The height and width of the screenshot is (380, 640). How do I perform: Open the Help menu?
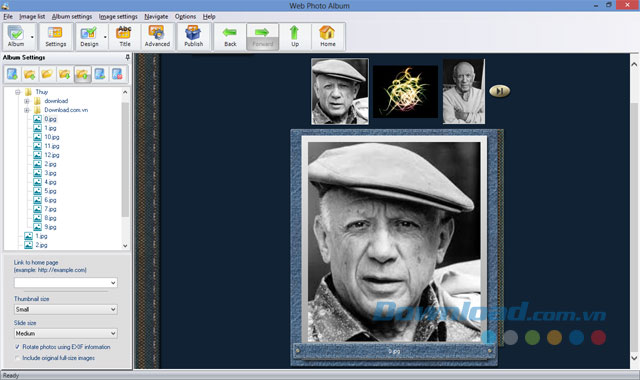tap(209, 16)
